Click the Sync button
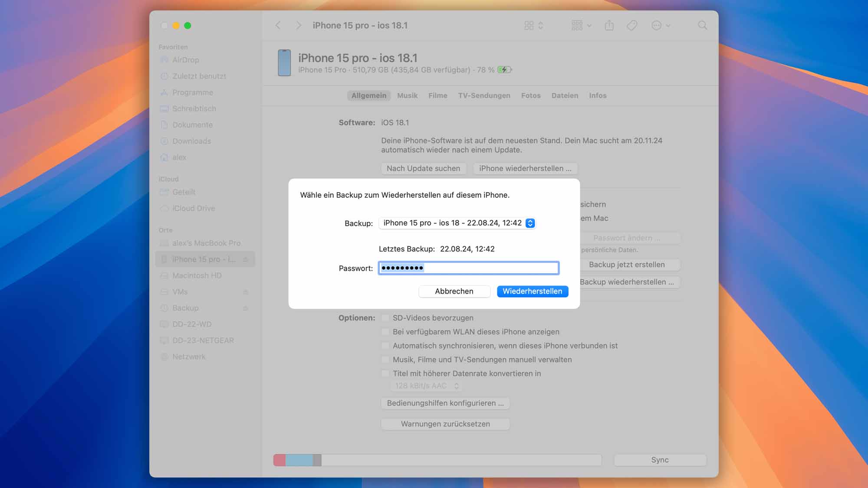The height and width of the screenshot is (488, 868). 660,460
